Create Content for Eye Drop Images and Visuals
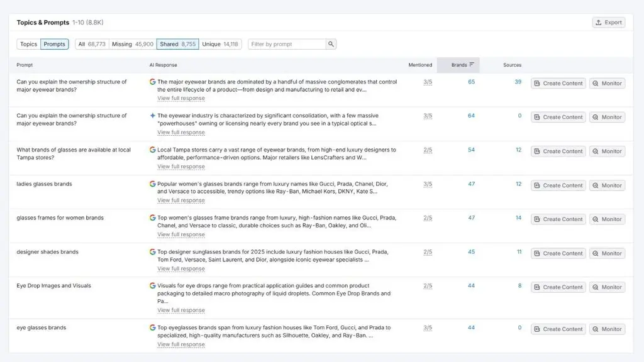Screen dimensions: 644x362 tap(558, 287)
